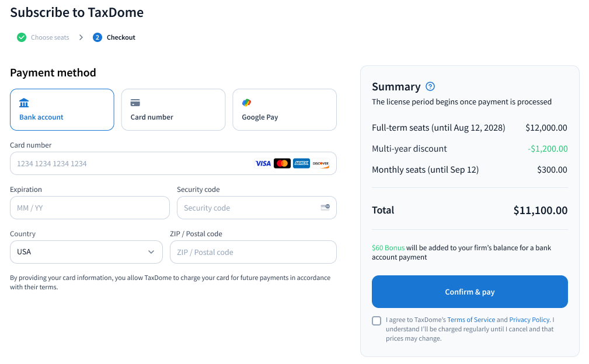This screenshot has width=589, height=364.
Task: Click the Mastercard logo icon
Action: tap(282, 163)
